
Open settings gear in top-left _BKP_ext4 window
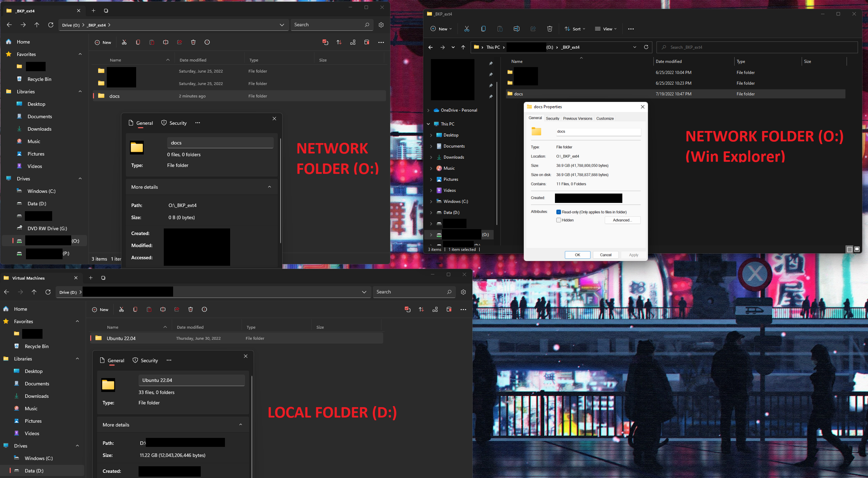tap(381, 25)
